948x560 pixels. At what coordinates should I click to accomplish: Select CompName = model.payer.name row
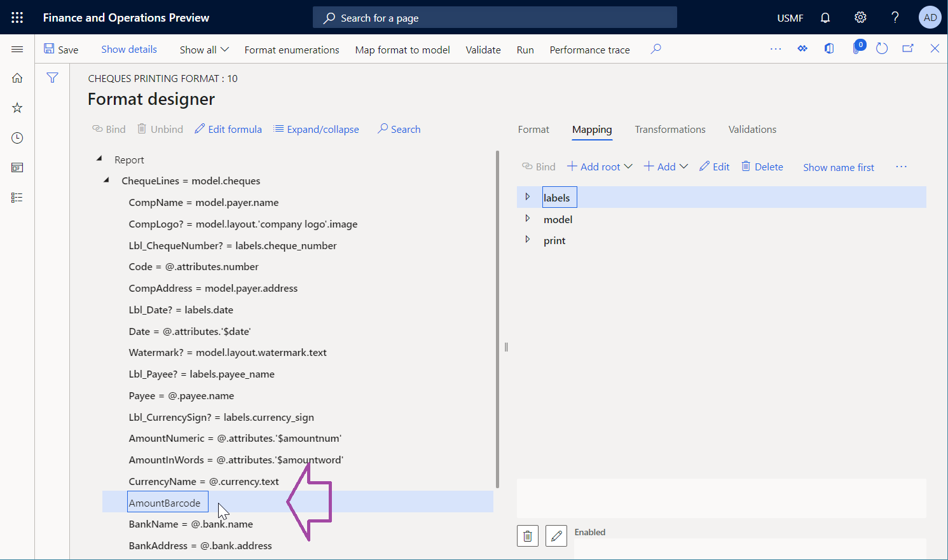point(203,202)
